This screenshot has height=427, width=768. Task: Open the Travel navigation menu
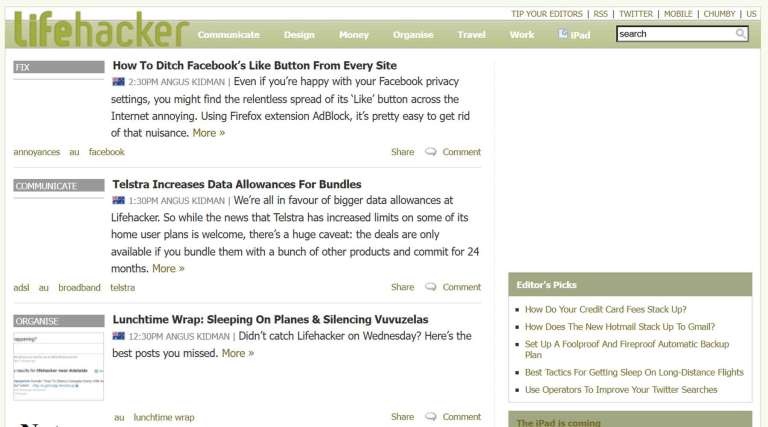[x=471, y=35]
